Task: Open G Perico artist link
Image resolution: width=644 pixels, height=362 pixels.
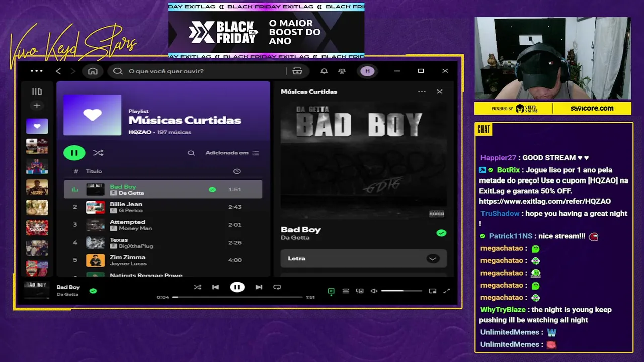Action: click(x=131, y=211)
